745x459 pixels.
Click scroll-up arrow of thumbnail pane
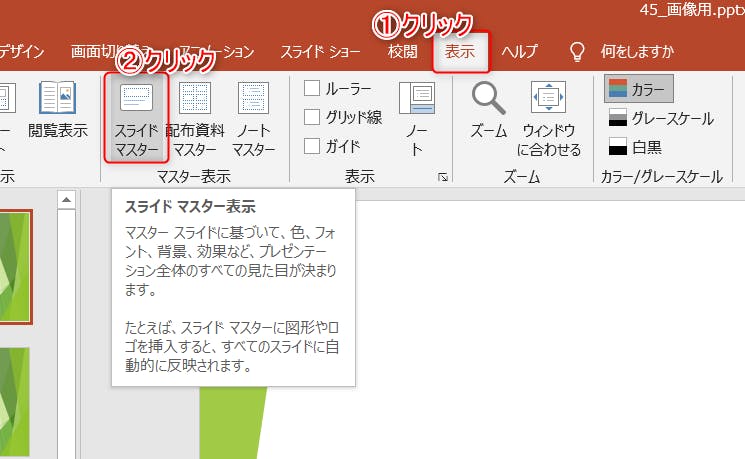click(x=67, y=200)
